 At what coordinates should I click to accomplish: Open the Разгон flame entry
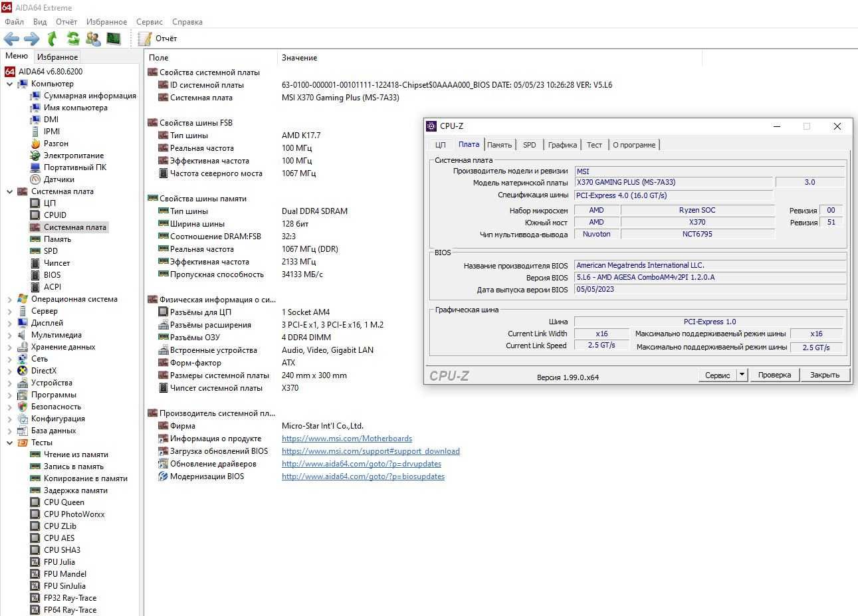pos(56,144)
